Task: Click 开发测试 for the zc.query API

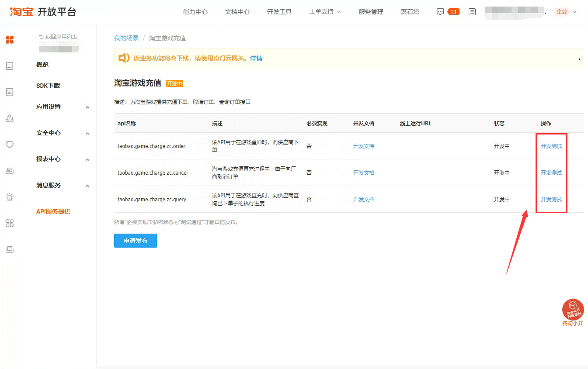Action: [x=551, y=200]
